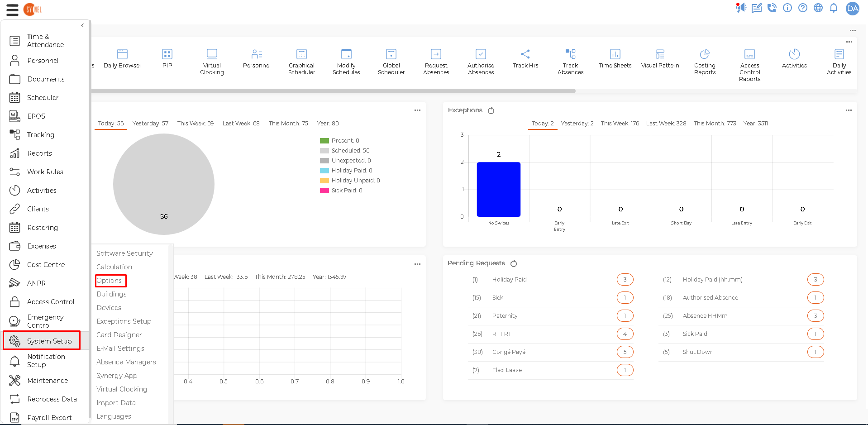Open Exceptions widget three-dot menu
The height and width of the screenshot is (425, 868).
[x=849, y=110]
